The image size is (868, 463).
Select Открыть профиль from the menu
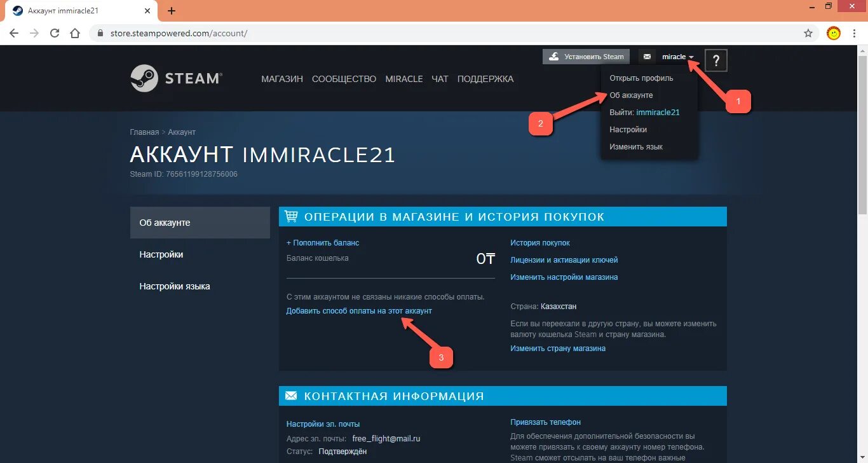pyautogui.click(x=641, y=78)
